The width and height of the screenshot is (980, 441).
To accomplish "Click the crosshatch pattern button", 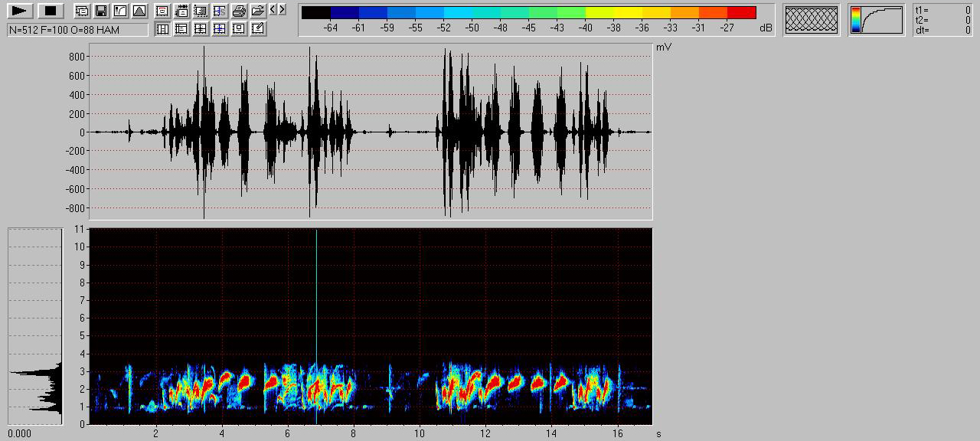I will tap(811, 20).
